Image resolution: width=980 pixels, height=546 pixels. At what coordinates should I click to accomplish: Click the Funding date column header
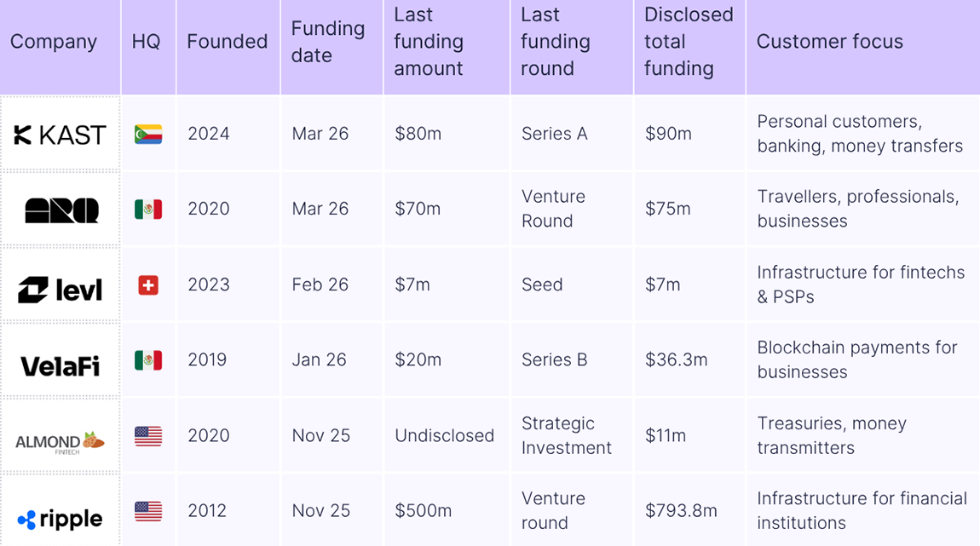(x=328, y=42)
